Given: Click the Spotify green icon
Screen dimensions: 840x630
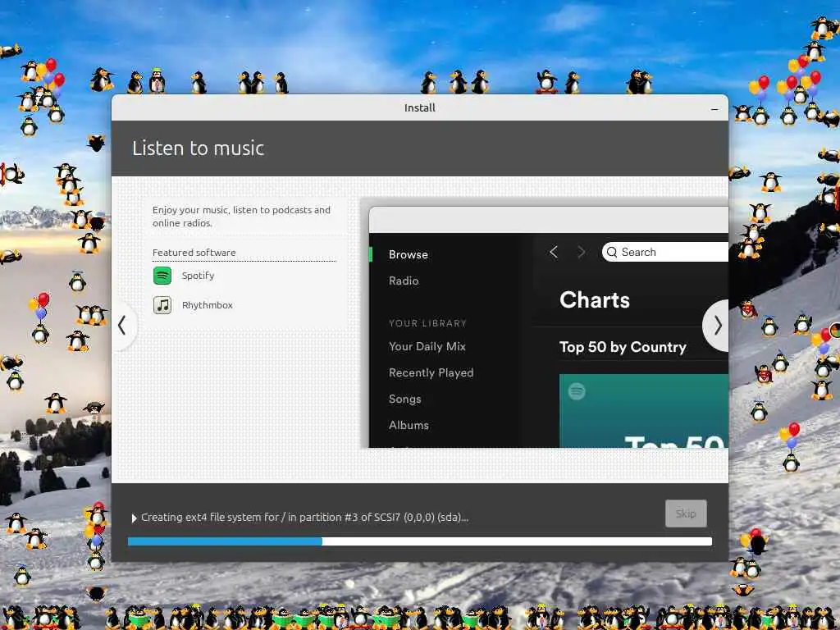Looking at the screenshot, I should coord(162,276).
